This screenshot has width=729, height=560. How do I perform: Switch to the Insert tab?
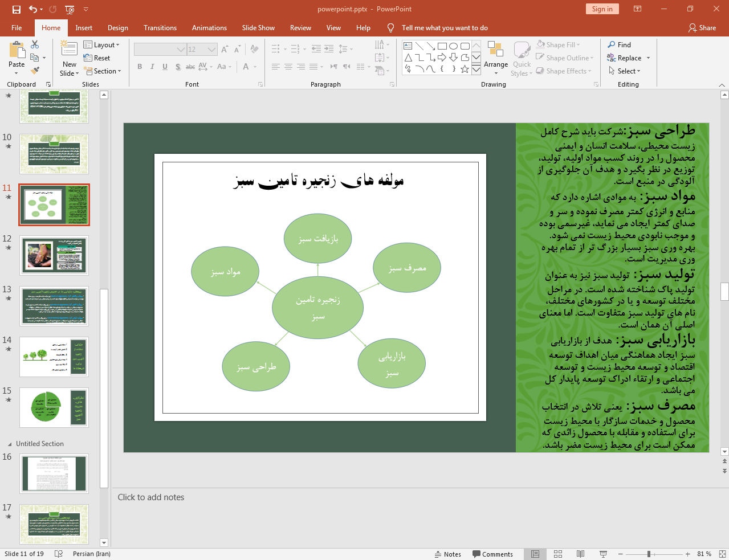tap(84, 28)
